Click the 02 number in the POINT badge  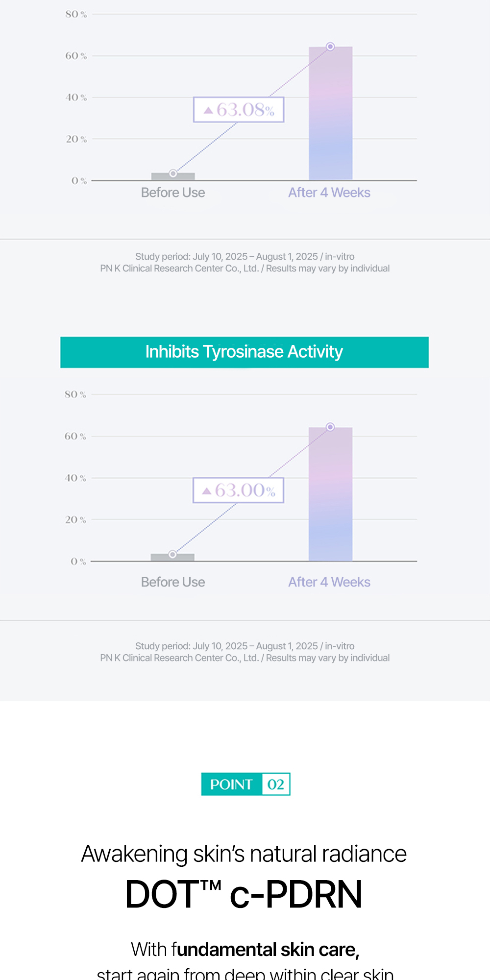276,784
